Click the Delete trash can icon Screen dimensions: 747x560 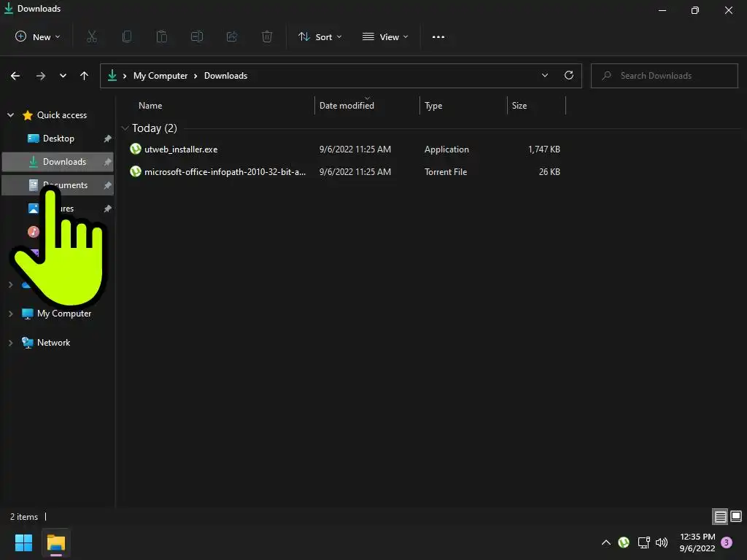(x=267, y=36)
